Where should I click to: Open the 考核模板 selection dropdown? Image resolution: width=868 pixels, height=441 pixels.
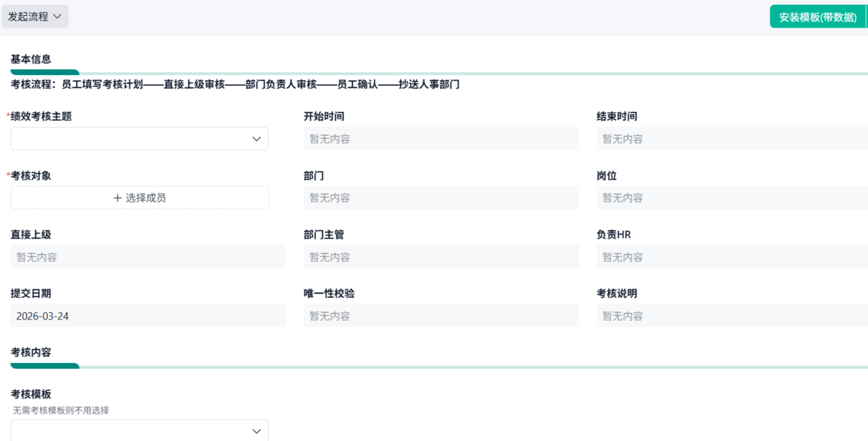[x=139, y=430]
